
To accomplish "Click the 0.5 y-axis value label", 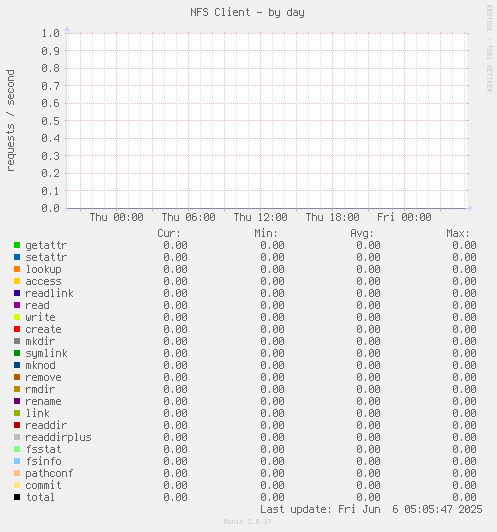I will 51,121.
